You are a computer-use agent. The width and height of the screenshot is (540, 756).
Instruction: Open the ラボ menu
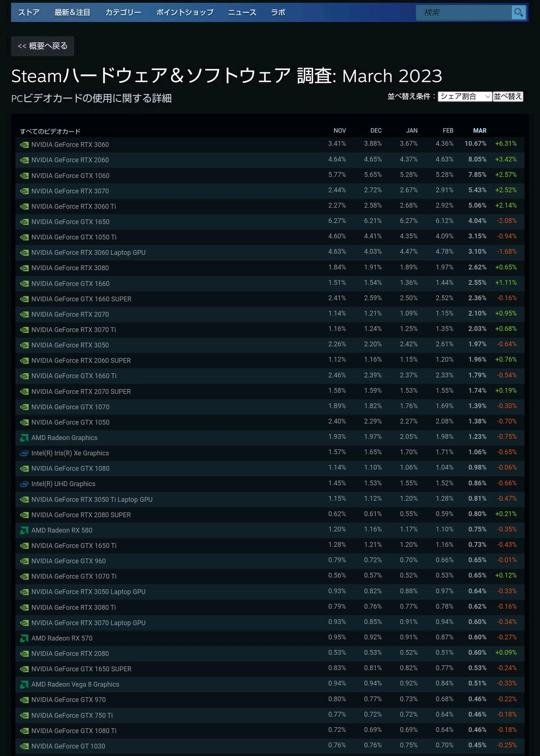tap(278, 13)
